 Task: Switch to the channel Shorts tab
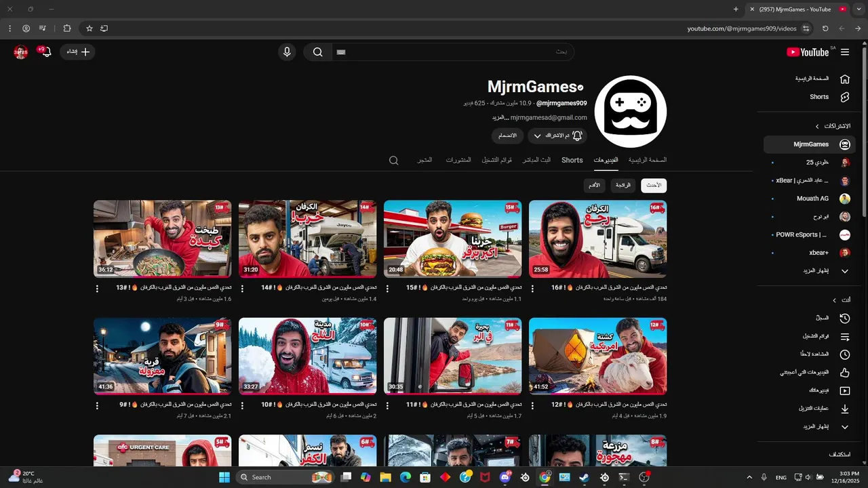(572, 160)
